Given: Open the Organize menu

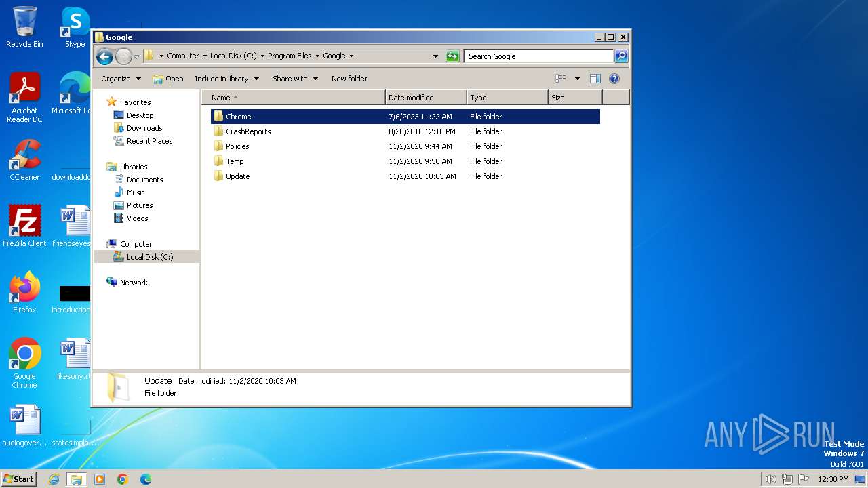Looking at the screenshot, I should coord(121,79).
